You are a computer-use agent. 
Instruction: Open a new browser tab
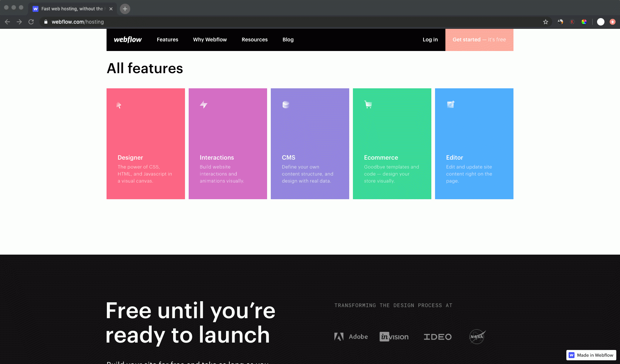pos(125,9)
